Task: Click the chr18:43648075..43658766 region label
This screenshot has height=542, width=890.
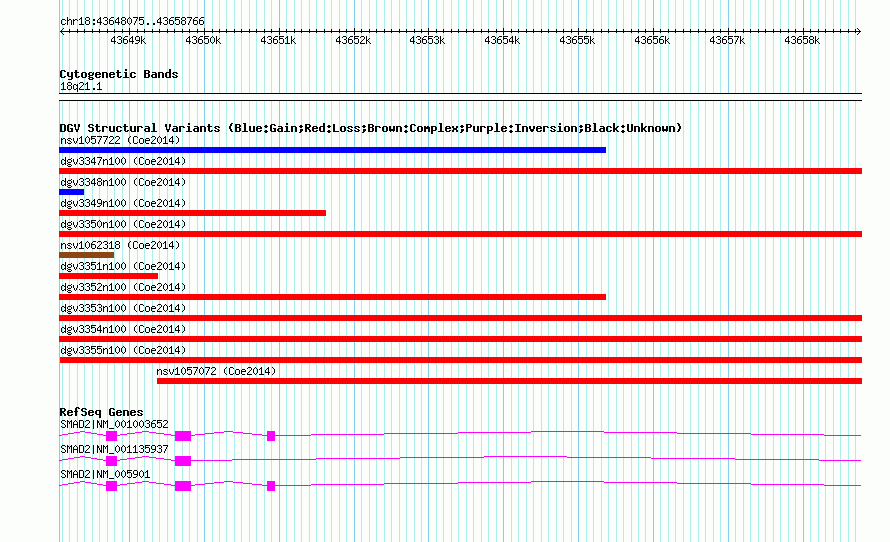Action: [132, 21]
